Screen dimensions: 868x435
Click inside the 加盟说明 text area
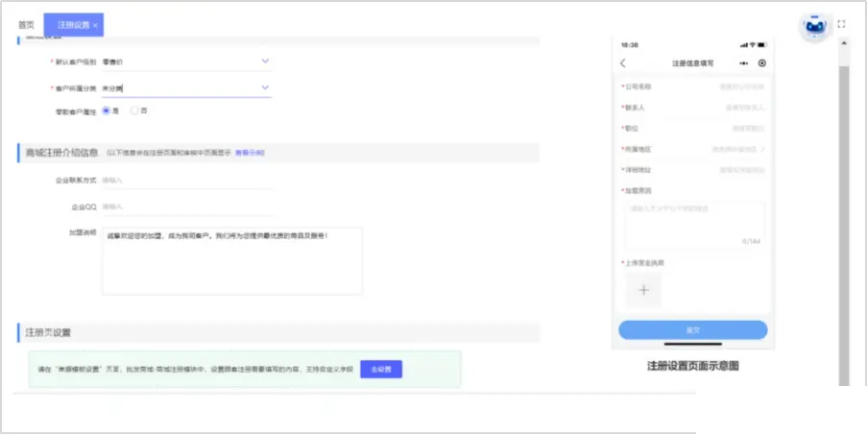coord(232,260)
